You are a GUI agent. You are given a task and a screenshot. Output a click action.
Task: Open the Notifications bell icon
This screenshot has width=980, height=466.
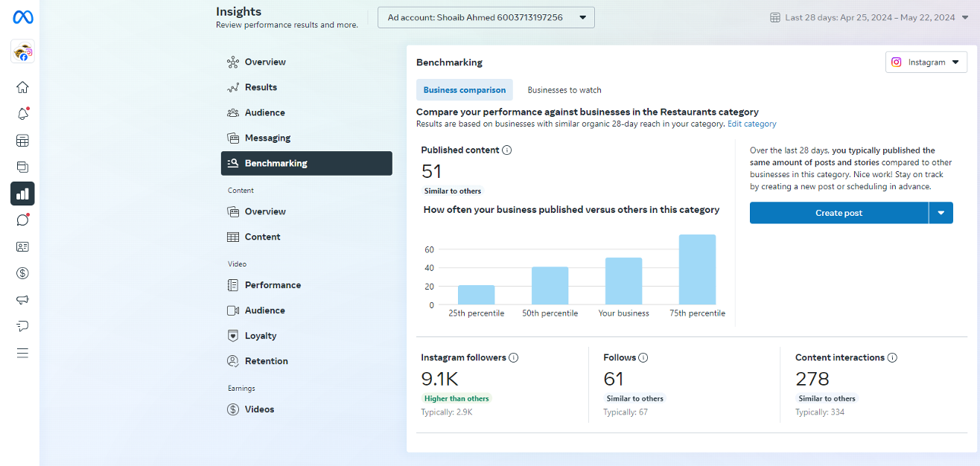[x=22, y=114]
